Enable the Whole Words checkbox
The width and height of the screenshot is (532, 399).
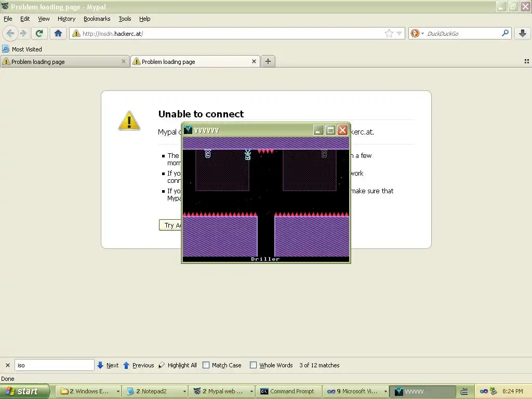pos(253,365)
